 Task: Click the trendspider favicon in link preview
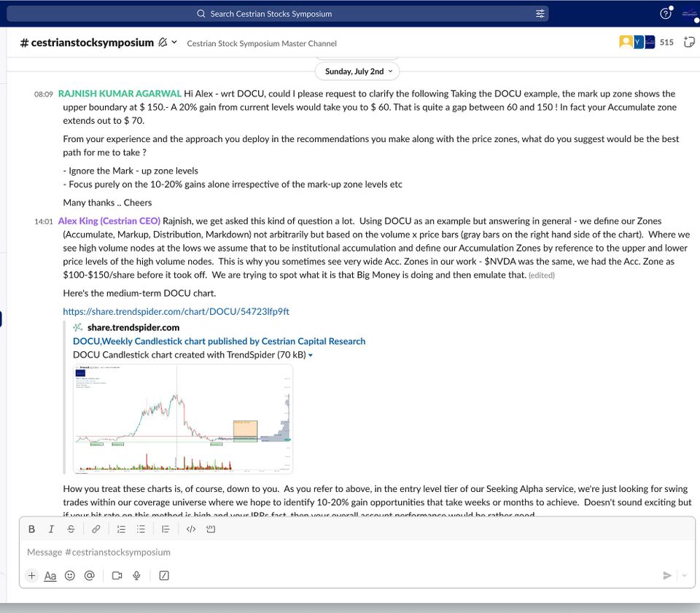[x=78, y=327]
